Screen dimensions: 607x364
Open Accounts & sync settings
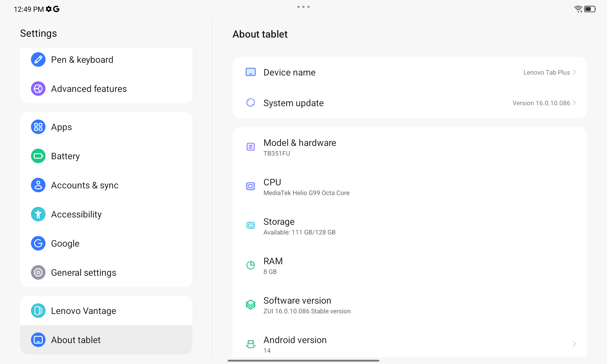(106, 185)
